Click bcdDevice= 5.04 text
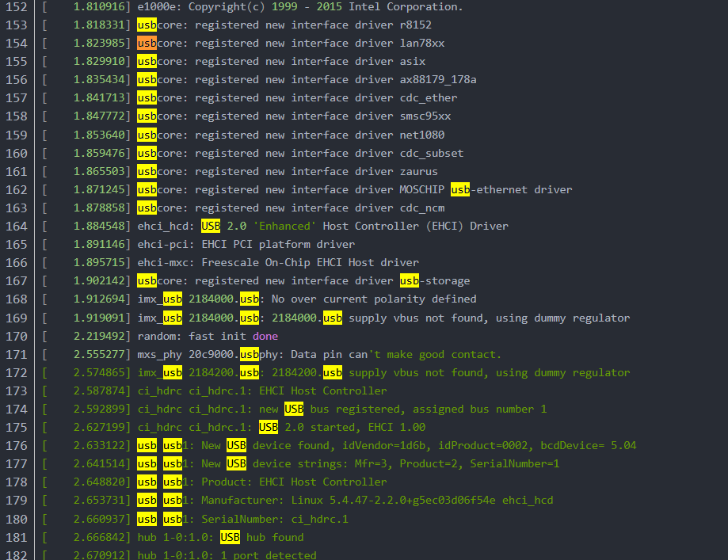This screenshot has height=560, width=728. coord(589,446)
